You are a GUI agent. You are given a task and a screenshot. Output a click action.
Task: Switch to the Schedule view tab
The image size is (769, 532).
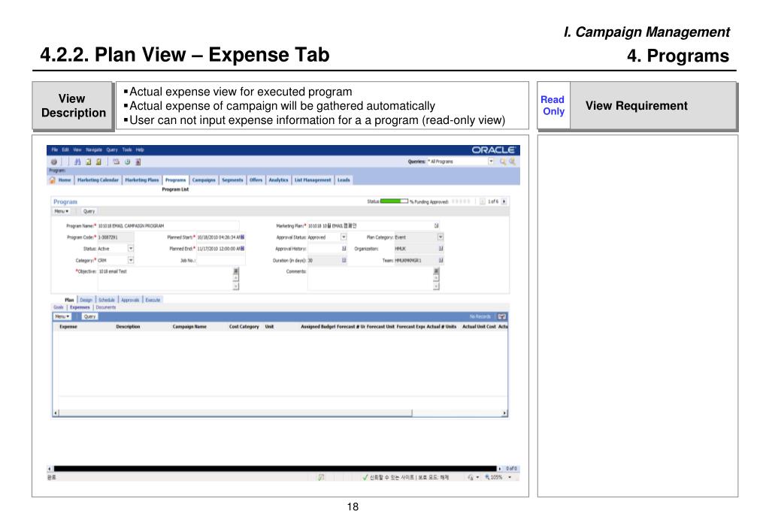tap(107, 300)
